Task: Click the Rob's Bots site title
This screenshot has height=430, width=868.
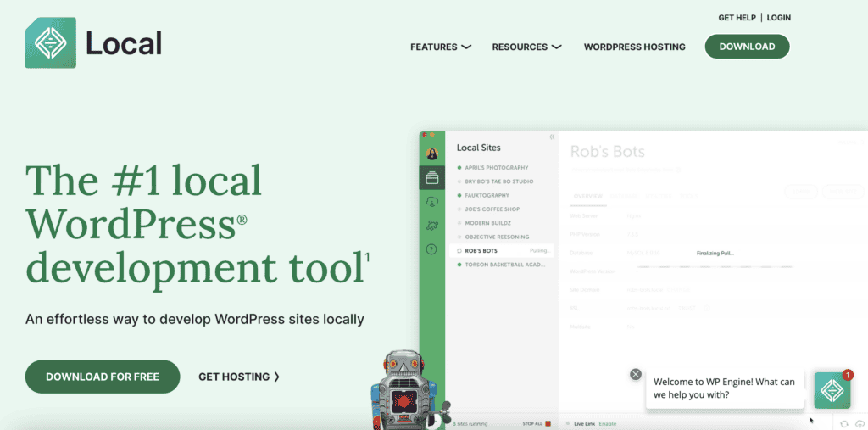Action: pyautogui.click(x=607, y=152)
